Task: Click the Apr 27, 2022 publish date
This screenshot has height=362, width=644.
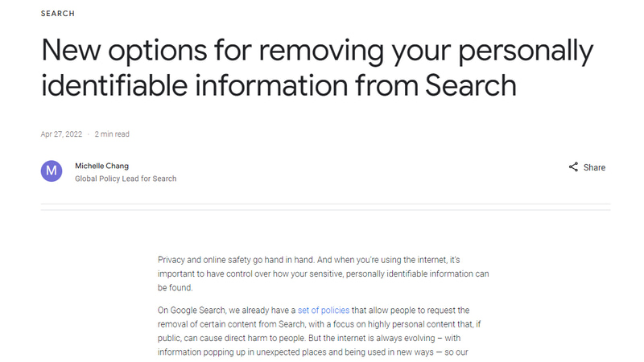Action: [x=61, y=134]
